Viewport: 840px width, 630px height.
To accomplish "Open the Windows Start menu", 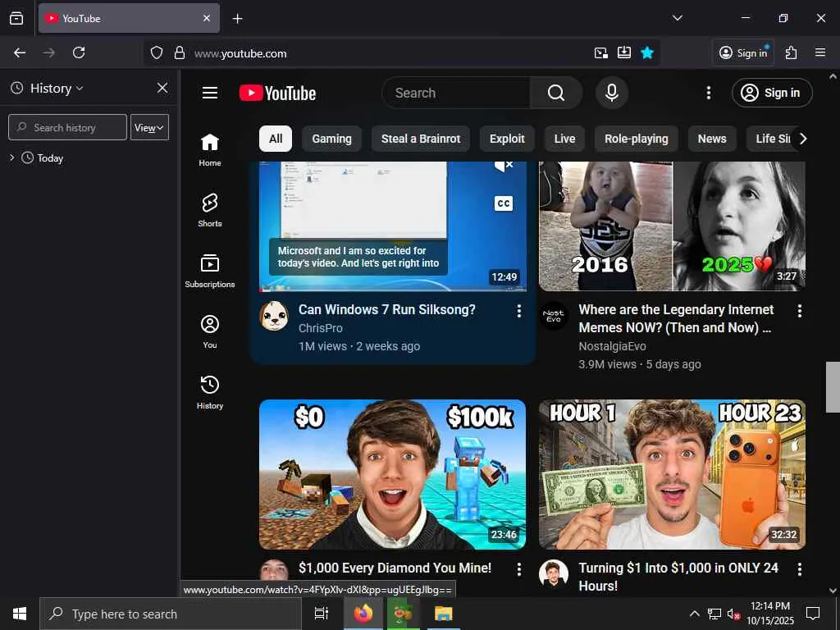I will pyautogui.click(x=20, y=614).
